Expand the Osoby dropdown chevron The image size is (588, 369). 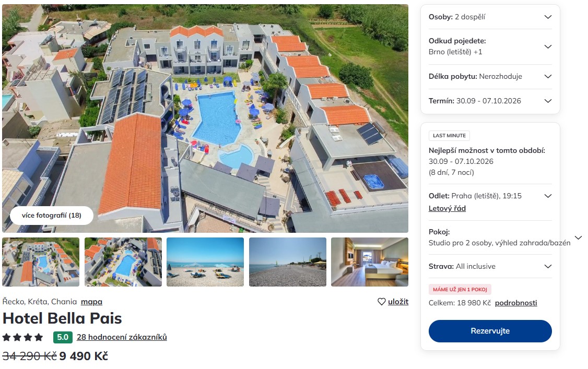548,17
